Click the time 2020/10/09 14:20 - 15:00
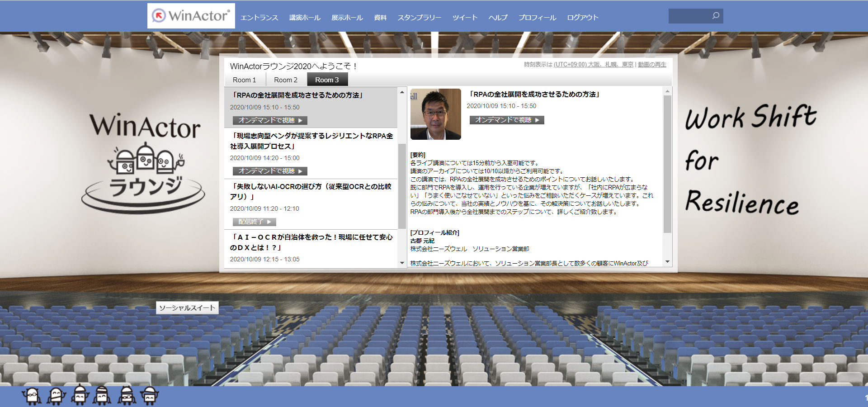 (x=264, y=158)
